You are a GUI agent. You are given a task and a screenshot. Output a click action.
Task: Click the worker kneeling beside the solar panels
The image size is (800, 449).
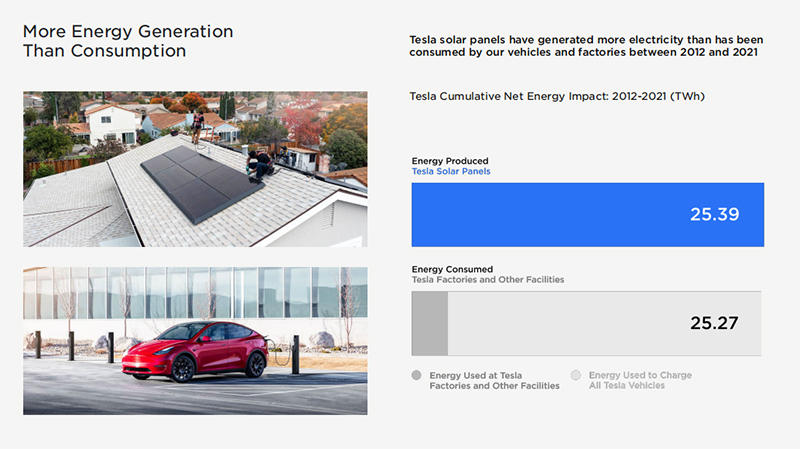[x=259, y=164]
